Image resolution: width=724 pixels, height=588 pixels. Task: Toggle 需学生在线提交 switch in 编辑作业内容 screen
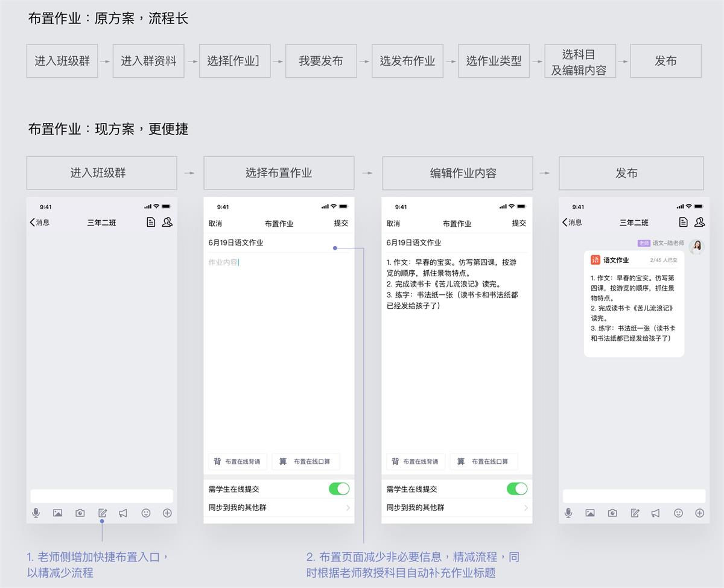[x=517, y=489]
